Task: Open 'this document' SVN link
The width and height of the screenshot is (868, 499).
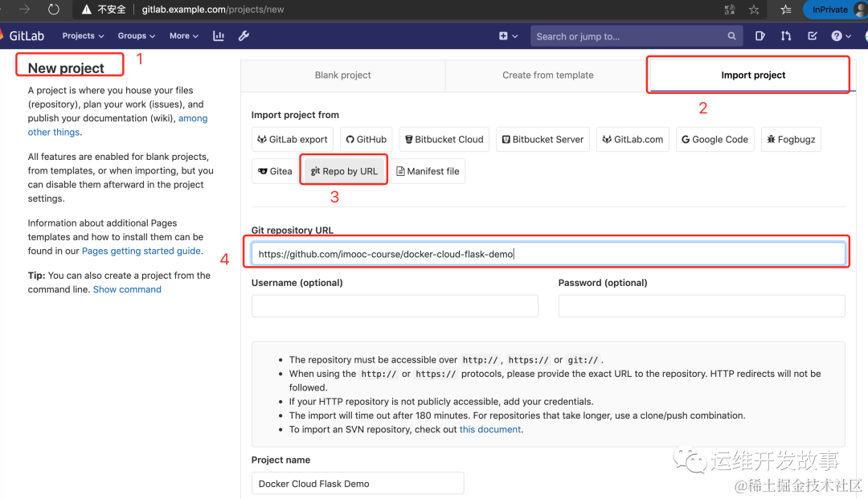Action: (490, 429)
